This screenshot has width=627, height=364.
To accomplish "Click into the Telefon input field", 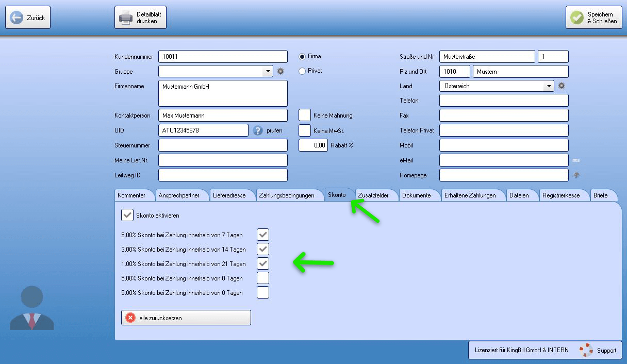I will 503,101.
